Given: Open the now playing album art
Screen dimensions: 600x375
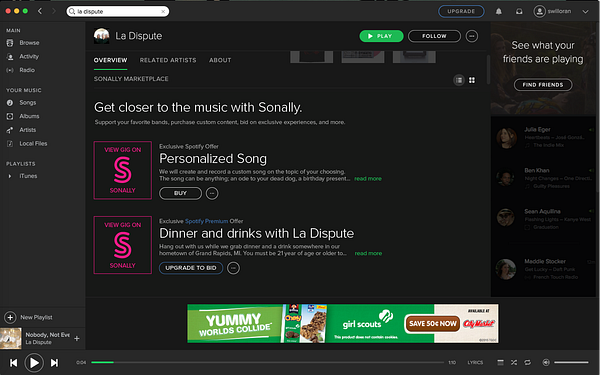Looking at the screenshot, I should click(x=11, y=338).
